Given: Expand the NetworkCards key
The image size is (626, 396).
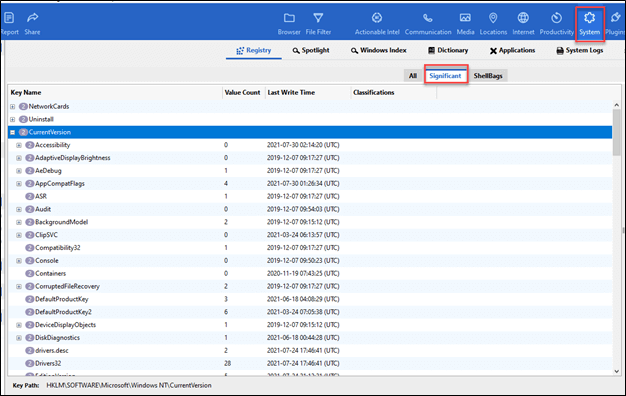Looking at the screenshot, I should coord(12,107).
